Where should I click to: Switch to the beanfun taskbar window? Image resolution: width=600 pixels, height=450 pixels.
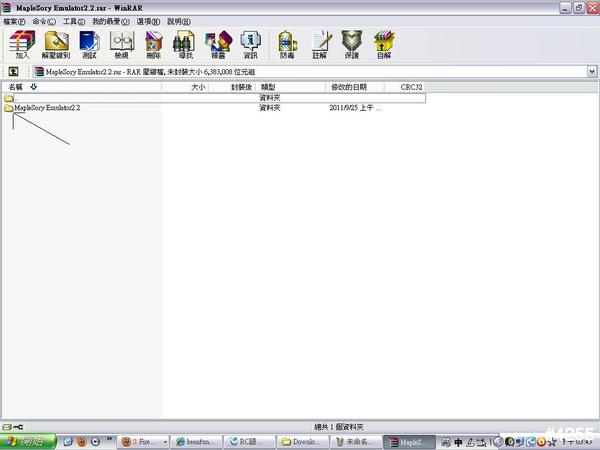coord(195,442)
